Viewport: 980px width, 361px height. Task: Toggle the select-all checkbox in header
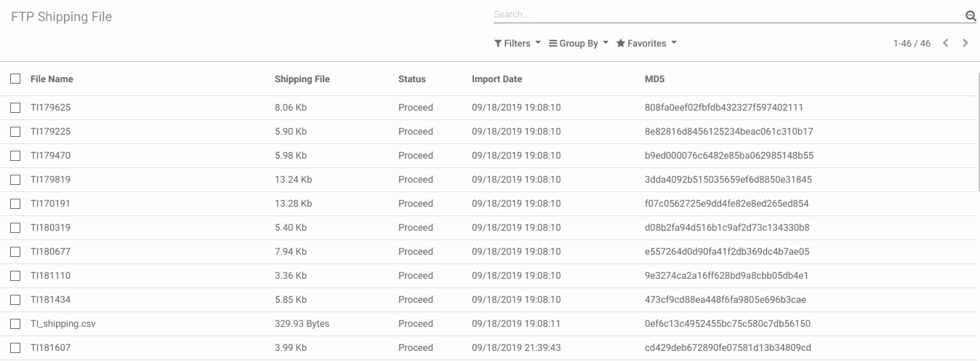(x=15, y=79)
